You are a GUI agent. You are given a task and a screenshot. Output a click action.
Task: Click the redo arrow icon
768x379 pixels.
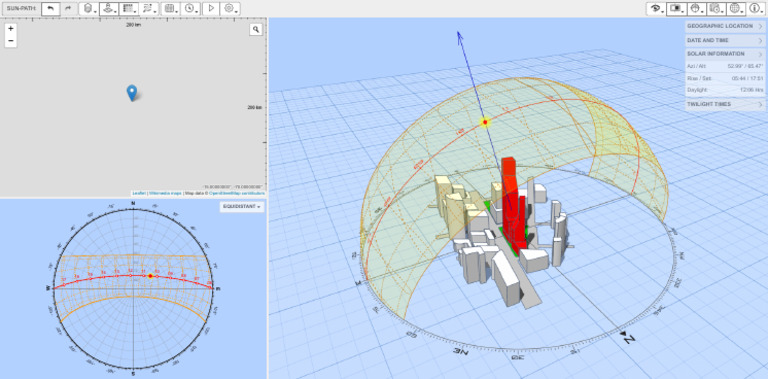(x=69, y=8)
